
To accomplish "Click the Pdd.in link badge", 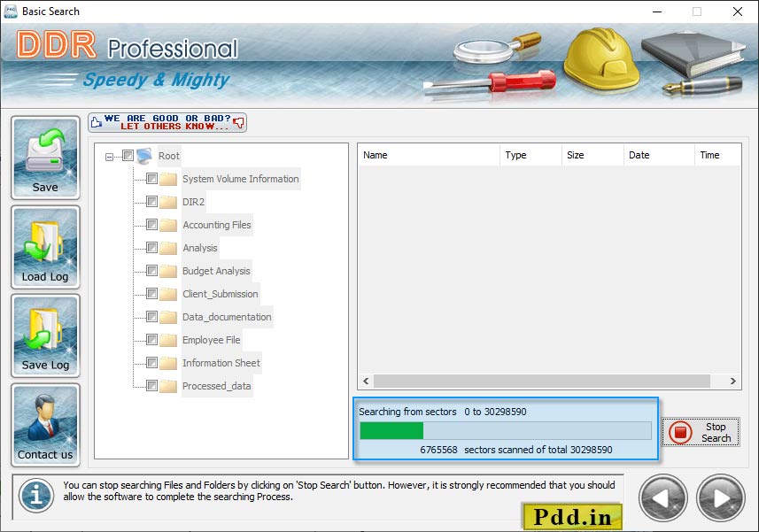I will coord(572,517).
